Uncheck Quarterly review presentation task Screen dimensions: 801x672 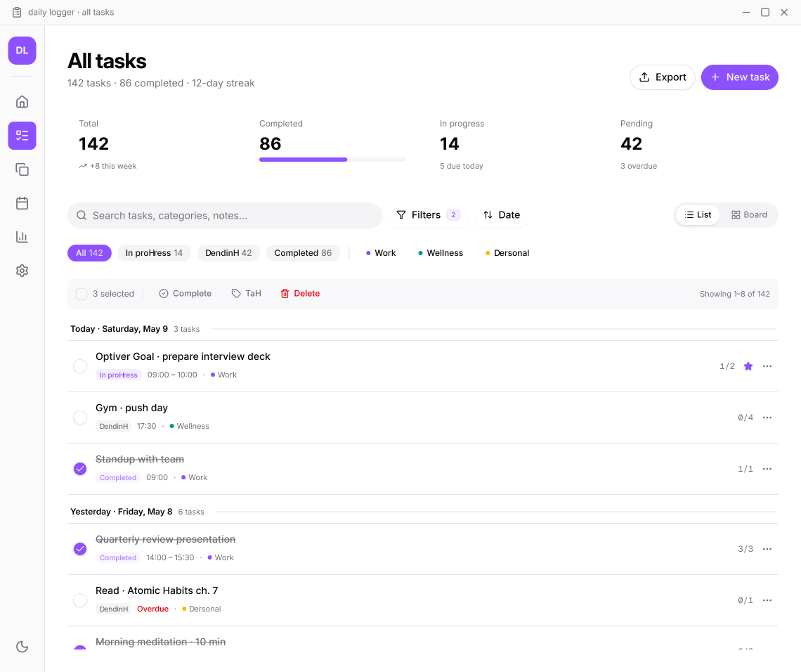click(x=80, y=549)
